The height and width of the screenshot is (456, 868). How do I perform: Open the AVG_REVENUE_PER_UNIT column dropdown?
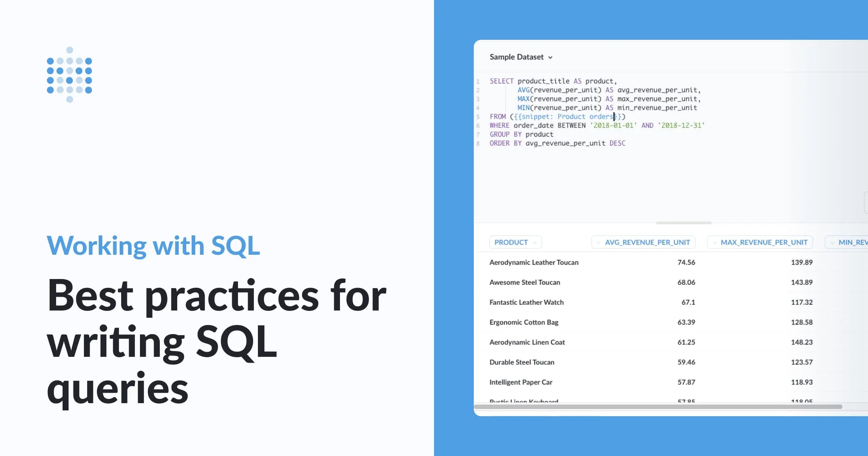pyautogui.click(x=644, y=242)
